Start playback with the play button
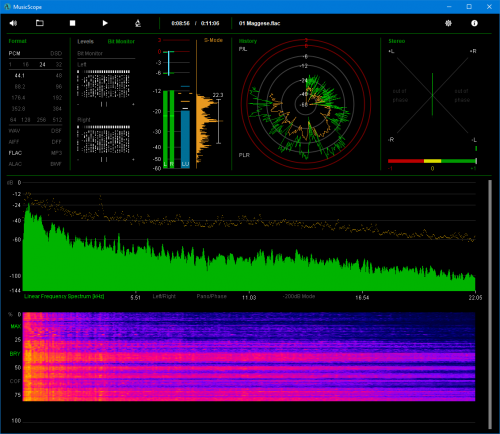Screen dimensions: 500x434 pos(105,23)
